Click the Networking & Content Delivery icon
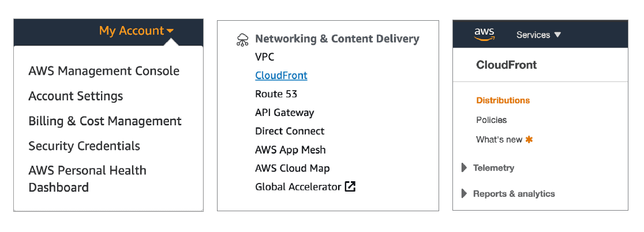Viewport: 644px width, 232px height. (242, 39)
